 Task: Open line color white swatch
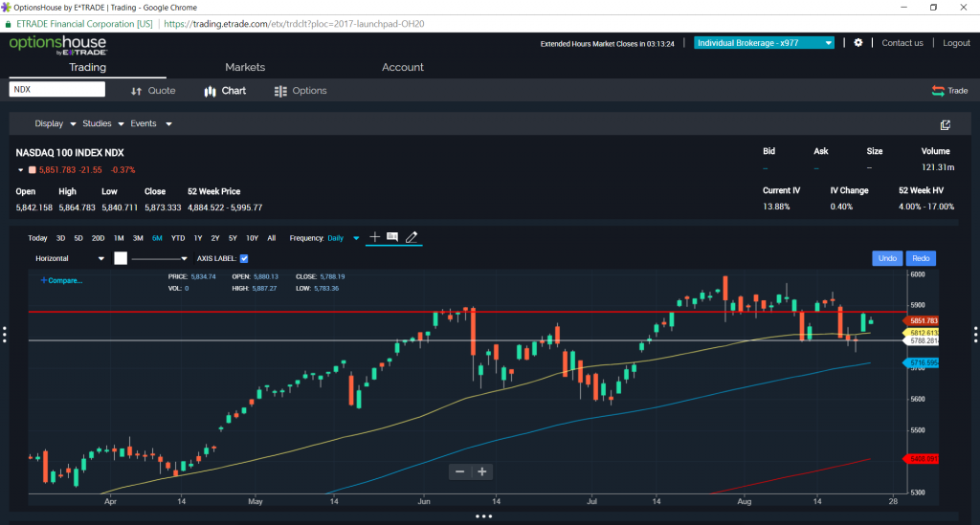point(121,258)
